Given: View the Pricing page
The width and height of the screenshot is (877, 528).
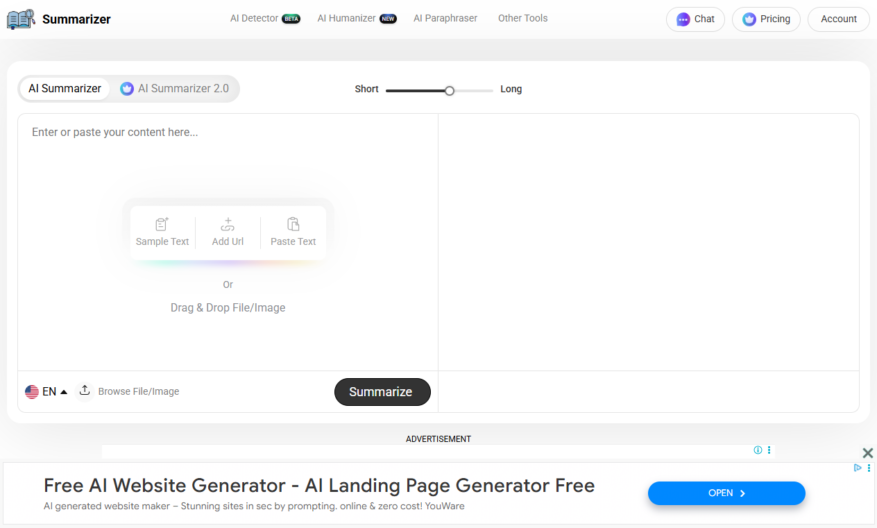Looking at the screenshot, I should (x=766, y=19).
